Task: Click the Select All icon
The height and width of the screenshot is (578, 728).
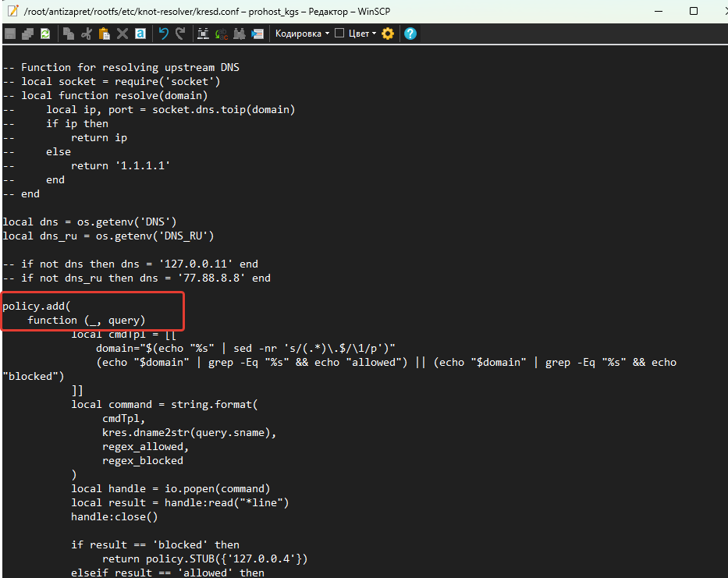Action: 140,34
